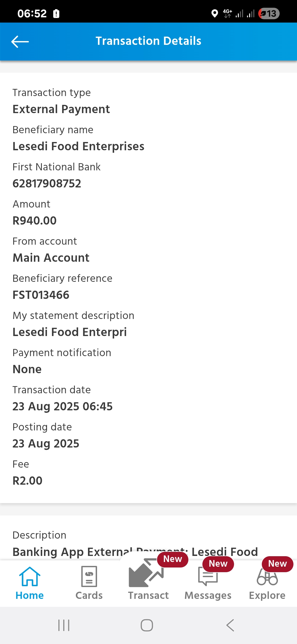The height and width of the screenshot is (644, 297).
Task: Tap the Transaction Details title
Action: tap(148, 41)
